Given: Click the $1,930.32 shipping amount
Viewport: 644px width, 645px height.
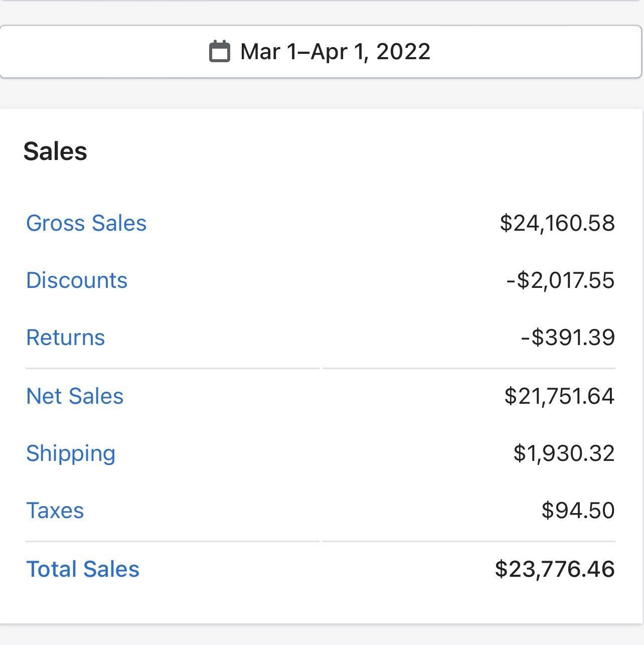Looking at the screenshot, I should [564, 453].
